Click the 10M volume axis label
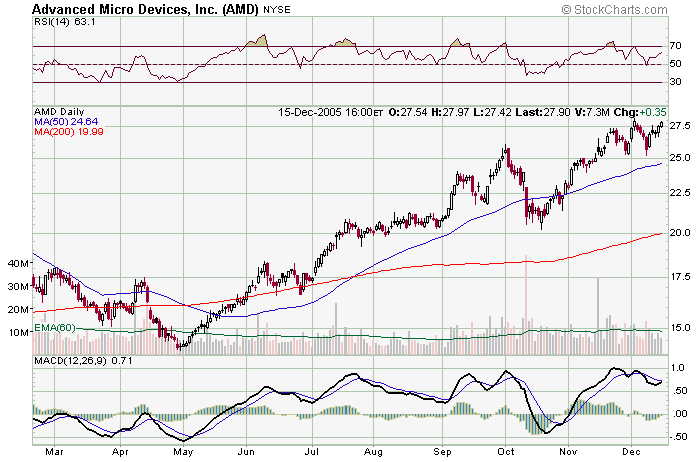 [18, 332]
